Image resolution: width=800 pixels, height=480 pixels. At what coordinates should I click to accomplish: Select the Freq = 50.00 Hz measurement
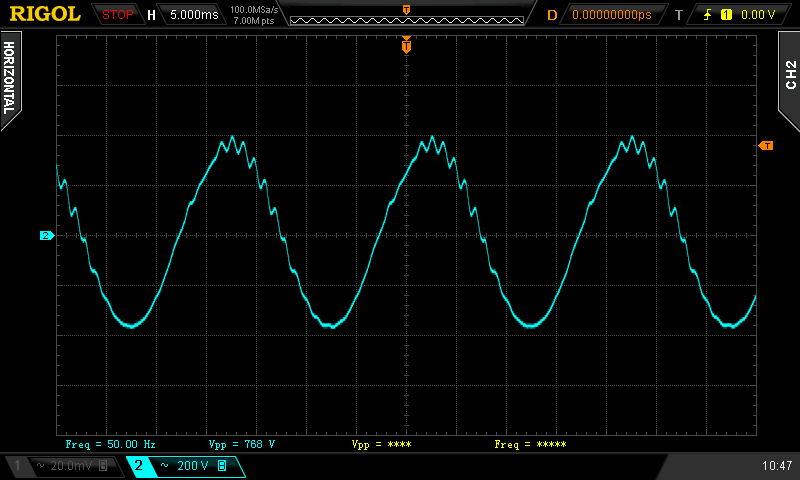coord(110,443)
